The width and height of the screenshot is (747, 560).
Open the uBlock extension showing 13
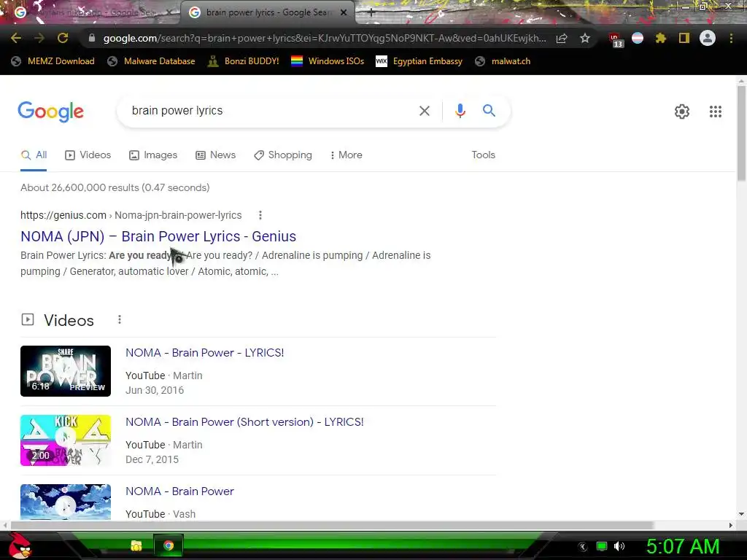click(615, 39)
